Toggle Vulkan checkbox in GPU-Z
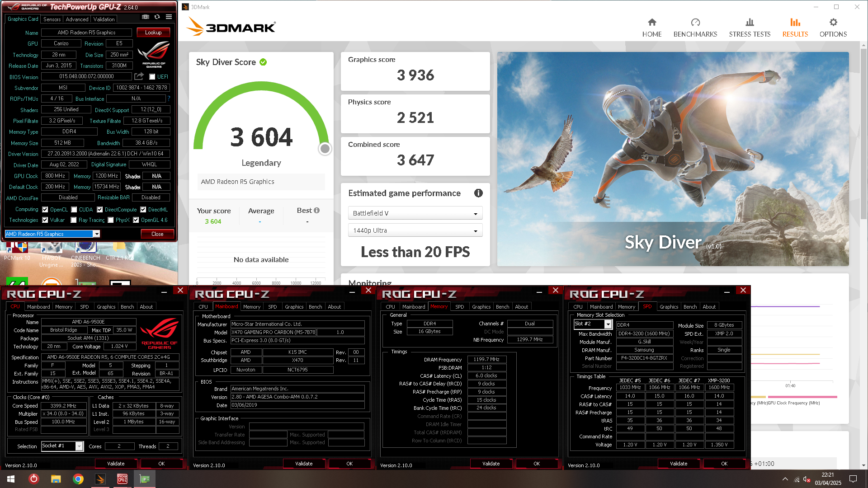 click(x=45, y=220)
